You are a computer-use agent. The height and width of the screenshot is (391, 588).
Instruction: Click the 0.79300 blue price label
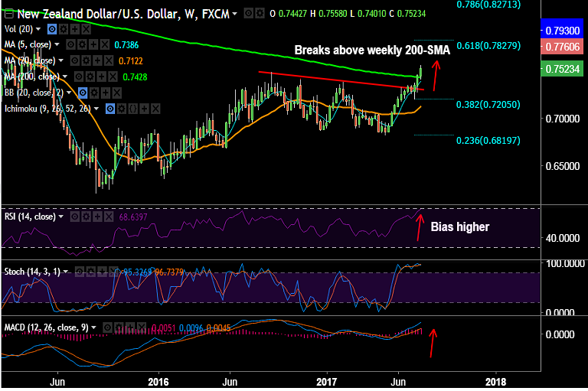click(x=562, y=31)
